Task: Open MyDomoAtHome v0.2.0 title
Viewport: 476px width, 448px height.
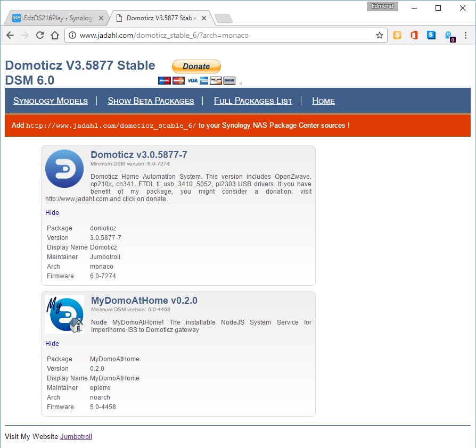Action: (144, 301)
